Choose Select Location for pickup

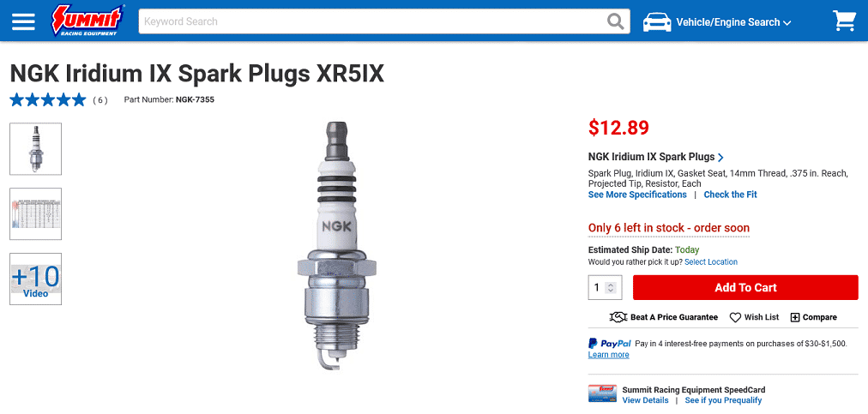tap(711, 262)
